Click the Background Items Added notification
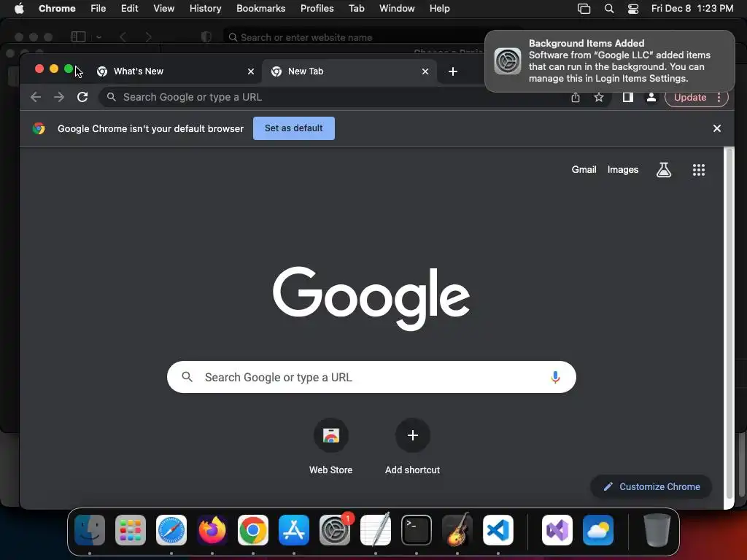747x560 pixels. coord(610,61)
